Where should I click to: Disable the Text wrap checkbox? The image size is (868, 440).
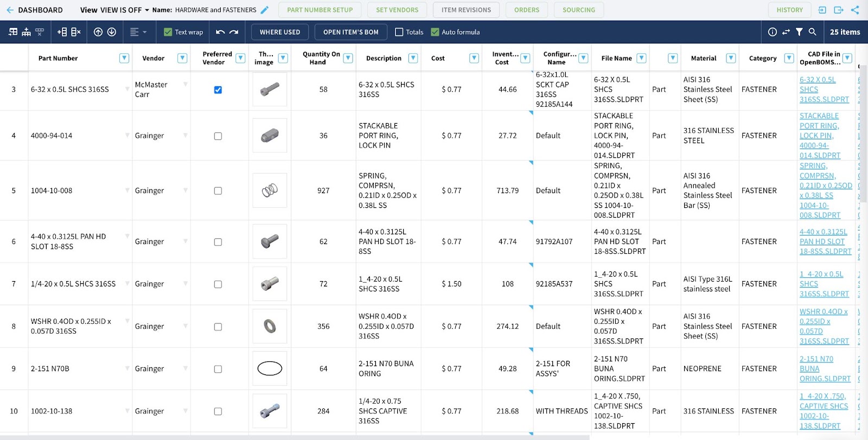(x=168, y=32)
